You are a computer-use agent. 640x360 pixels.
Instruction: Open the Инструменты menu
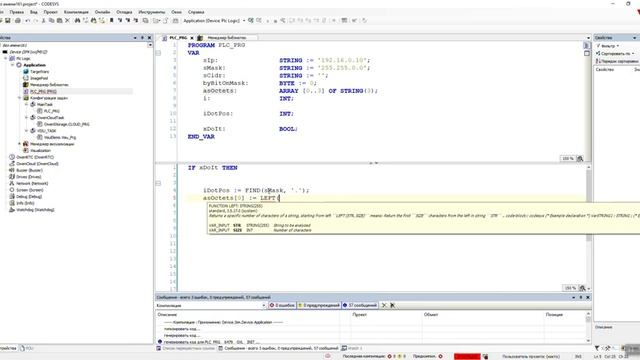pyautogui.click(x=151, y=12)
